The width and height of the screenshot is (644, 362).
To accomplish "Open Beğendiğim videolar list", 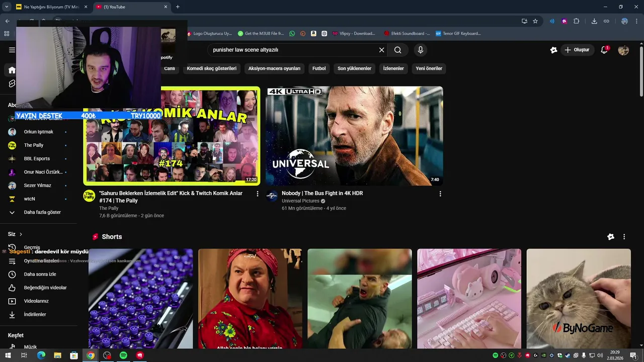I will [38, 288].
